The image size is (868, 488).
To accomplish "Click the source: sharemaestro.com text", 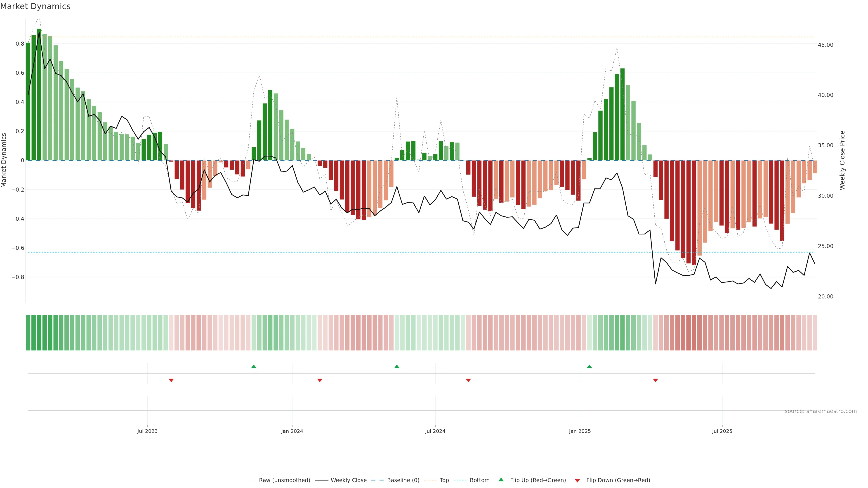I will point(821,411).
